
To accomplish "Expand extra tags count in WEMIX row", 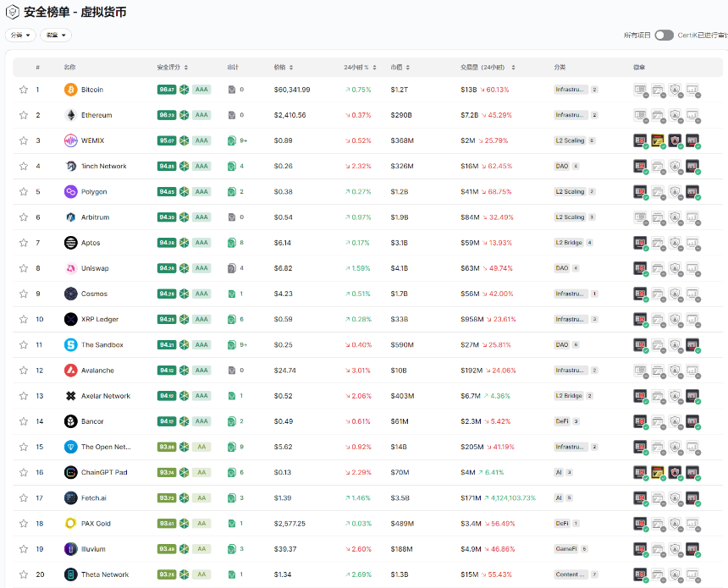I will [x=592, y=140].
